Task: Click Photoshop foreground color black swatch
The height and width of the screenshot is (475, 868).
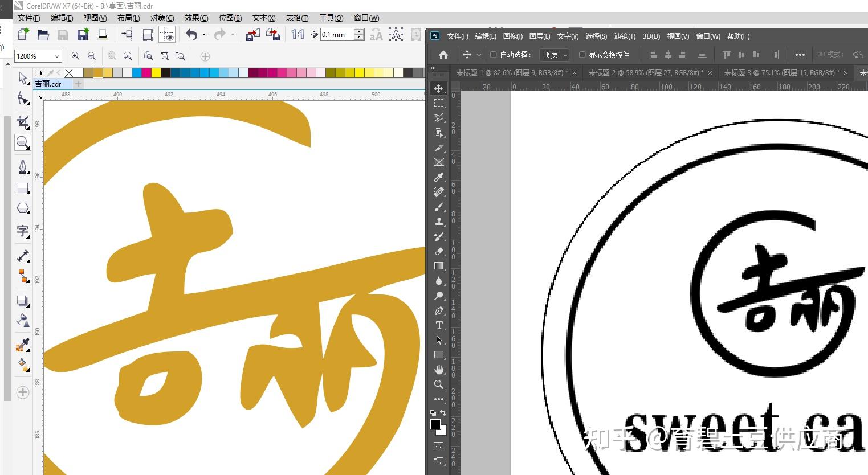Action: [x=435, y=424]
